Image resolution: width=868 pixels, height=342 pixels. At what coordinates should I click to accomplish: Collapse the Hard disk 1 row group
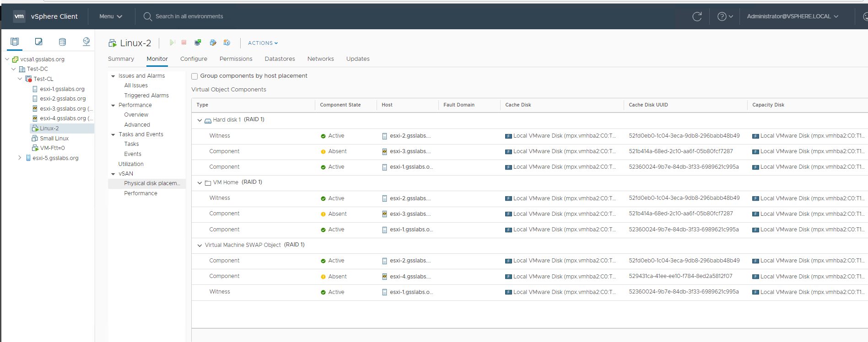199,120
